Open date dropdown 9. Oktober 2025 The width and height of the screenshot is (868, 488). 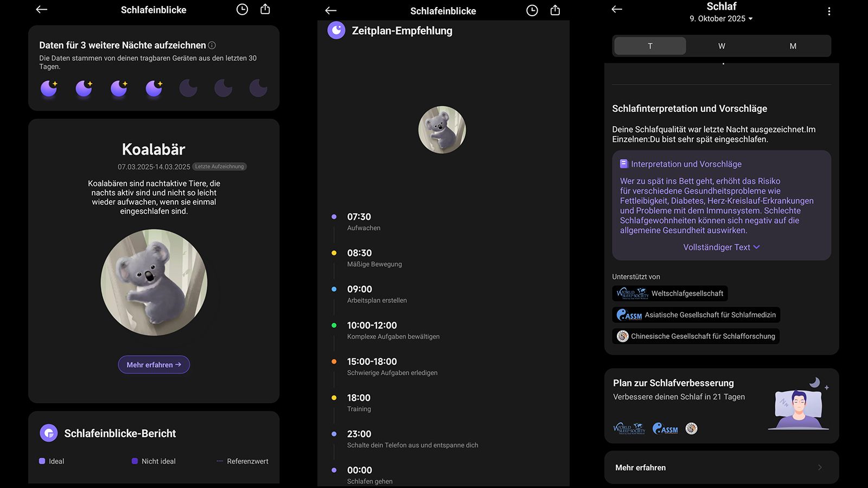[721, 18]
